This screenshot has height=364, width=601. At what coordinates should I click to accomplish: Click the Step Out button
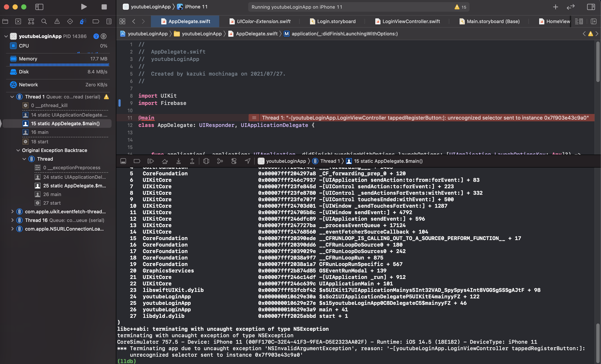[192, 161]
